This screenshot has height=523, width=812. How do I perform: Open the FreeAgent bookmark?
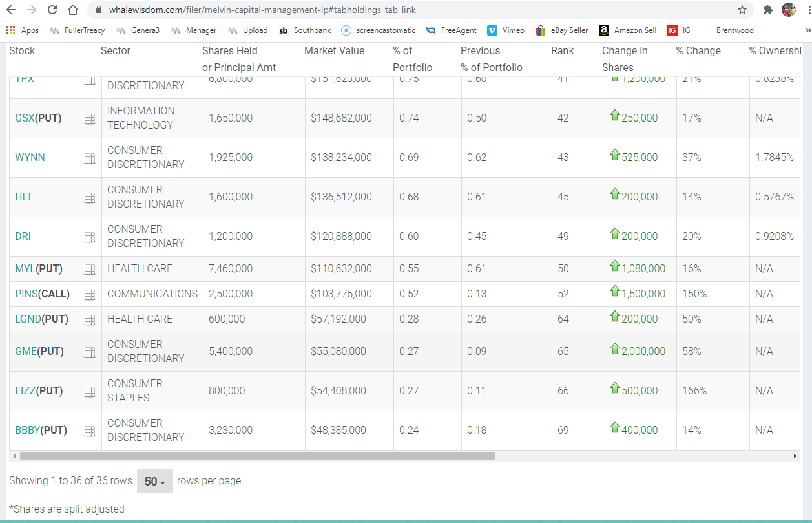(x=452, y=30)
